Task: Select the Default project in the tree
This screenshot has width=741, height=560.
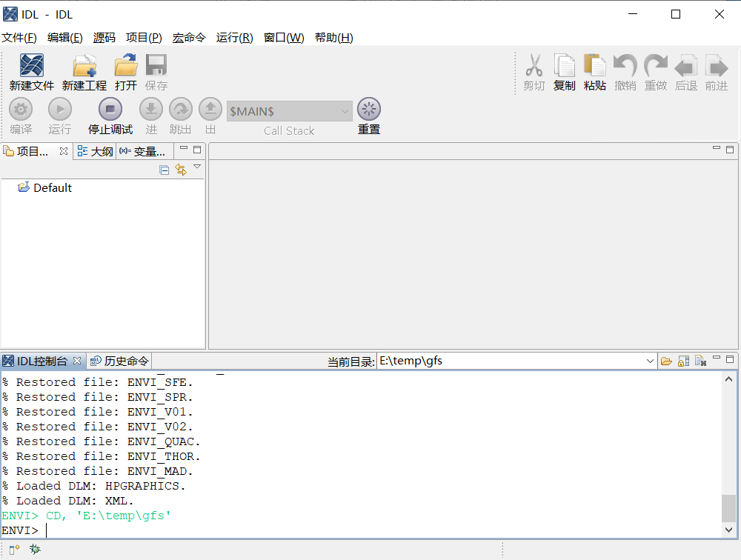Action: pyautogui.click(x=45, y=187)
